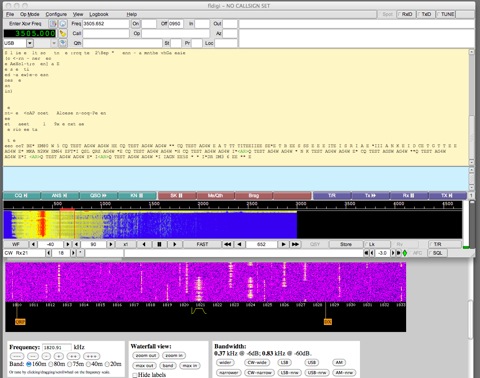Viewport: 480px width, 378px height.
Task: Click the fldigi waterfall display
Action: click(x=233, y=225)
